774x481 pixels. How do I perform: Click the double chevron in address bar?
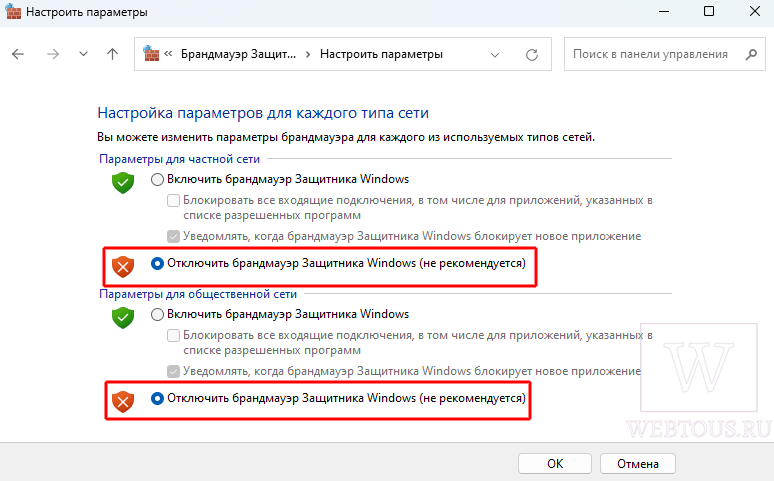click(x=168, y=53)
